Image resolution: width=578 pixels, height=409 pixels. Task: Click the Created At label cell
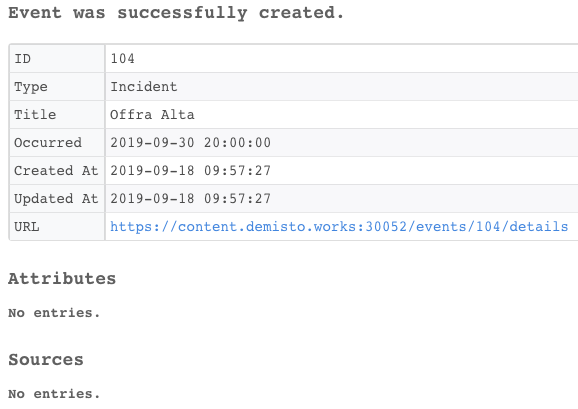(x=57, y=171)
